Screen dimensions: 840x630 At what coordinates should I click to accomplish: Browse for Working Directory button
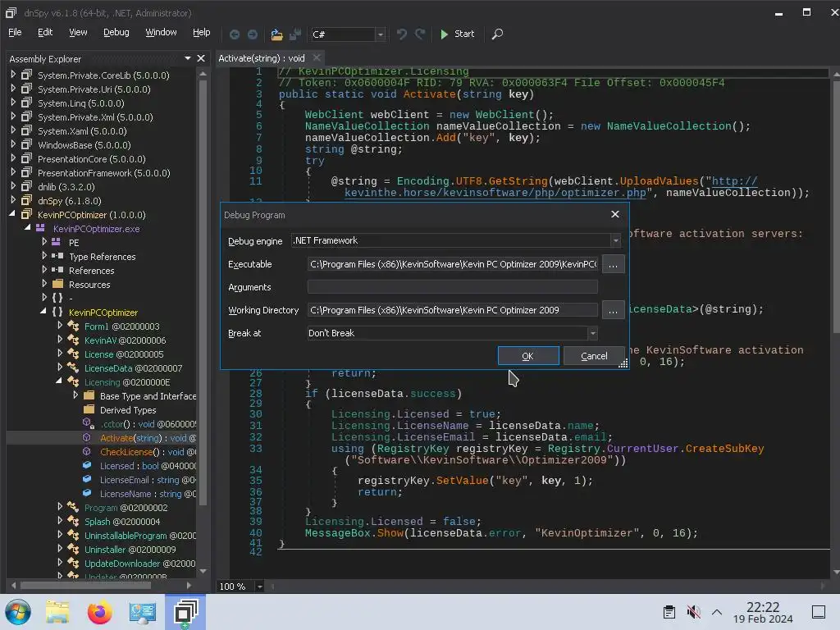(613, 310)
